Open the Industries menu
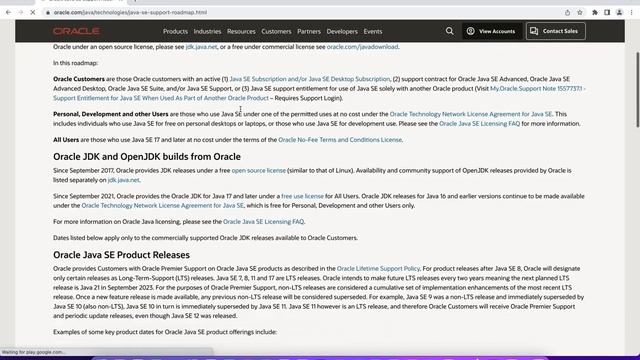640x360 pixels. pyautogui.click(x=207, y=31)
